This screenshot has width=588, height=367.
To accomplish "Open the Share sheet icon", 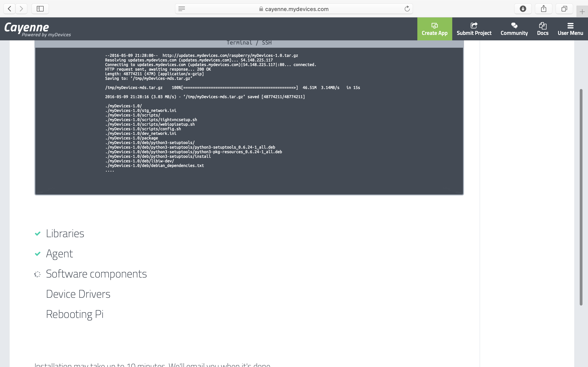I will point(543,9).
